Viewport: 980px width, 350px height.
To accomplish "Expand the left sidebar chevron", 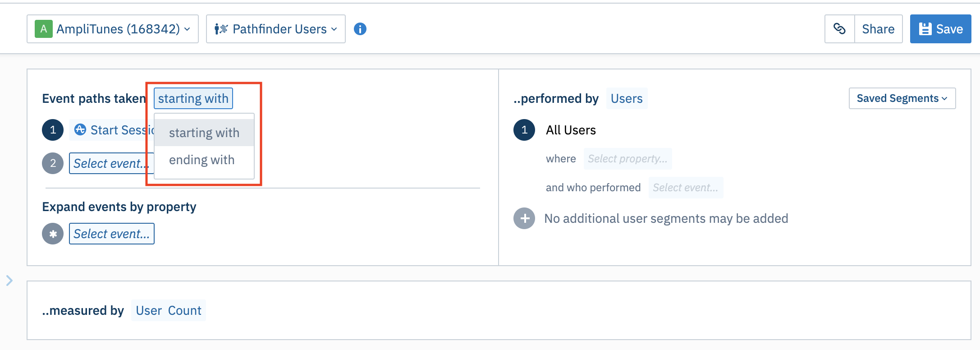I will point(9,281).
